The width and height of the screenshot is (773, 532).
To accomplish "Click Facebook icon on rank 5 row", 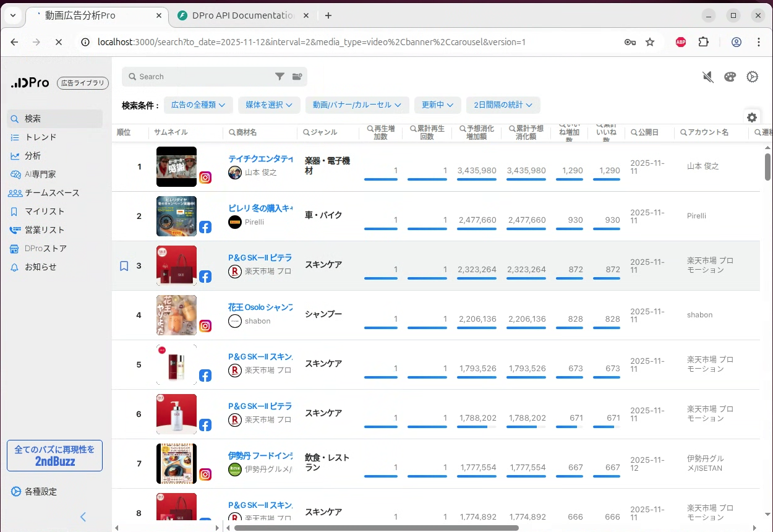I will (205, 375).
